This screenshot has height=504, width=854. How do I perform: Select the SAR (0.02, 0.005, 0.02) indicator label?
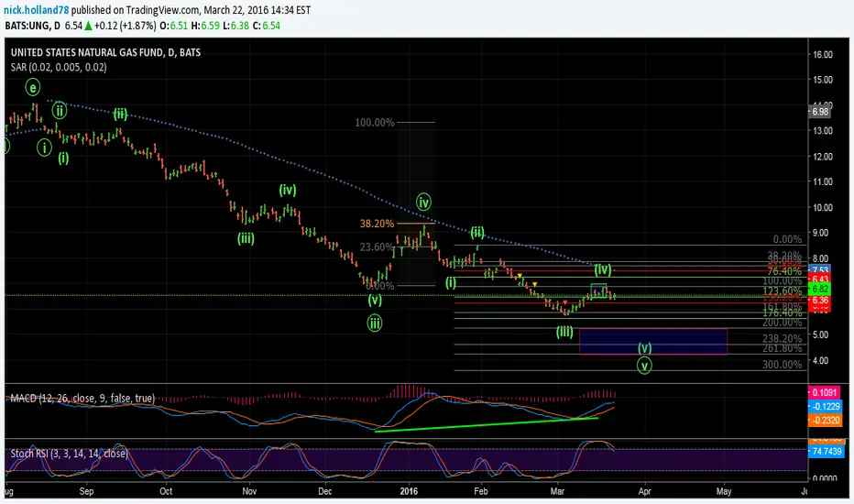coord(59,67)
